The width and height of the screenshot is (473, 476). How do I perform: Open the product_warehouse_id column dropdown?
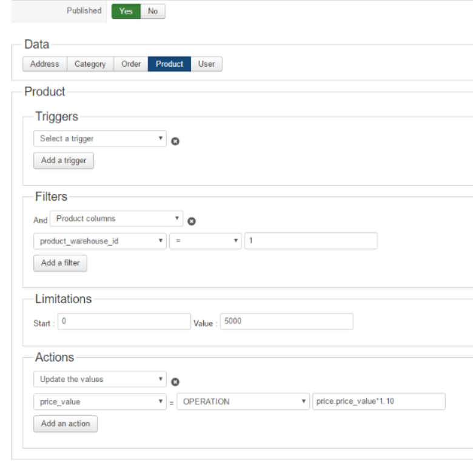coord(99,241)
